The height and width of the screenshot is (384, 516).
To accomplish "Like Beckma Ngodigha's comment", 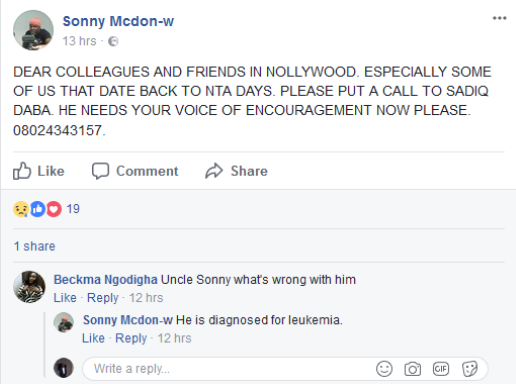I will [x=65, y=298].
